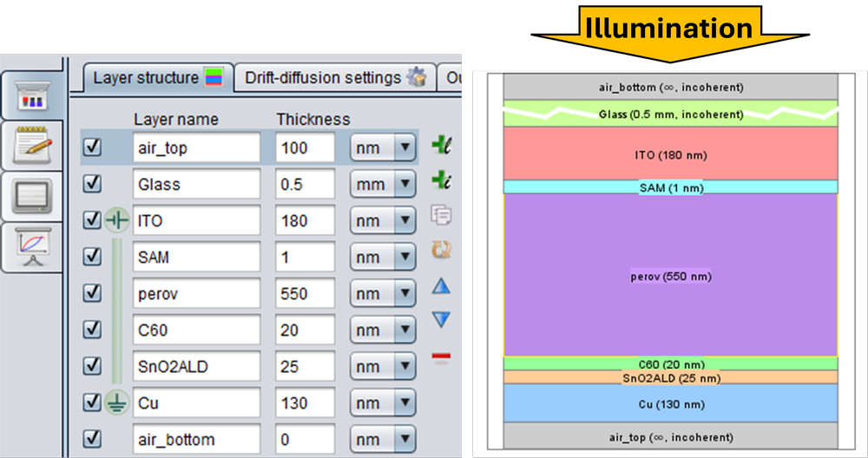The width and height of the screenshot is (868, 458).
Task: Toggle the Glass layer checkbox
Action: click(92, 184)
